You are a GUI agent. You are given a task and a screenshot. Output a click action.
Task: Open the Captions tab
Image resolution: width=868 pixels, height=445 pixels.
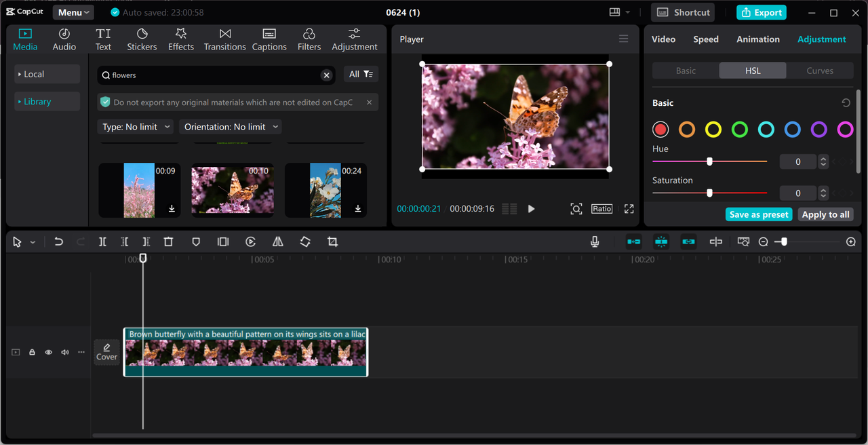click(269, 40)
